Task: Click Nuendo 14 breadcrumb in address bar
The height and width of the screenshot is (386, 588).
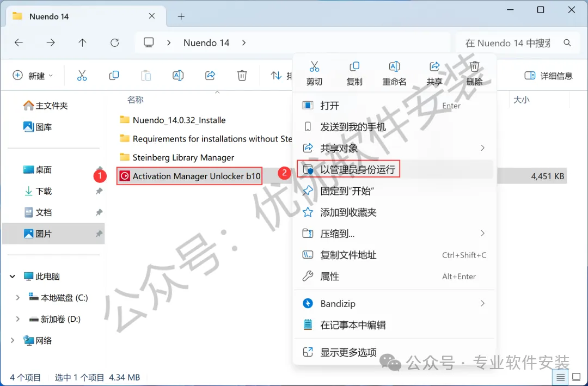Action: (x=206, y=43)
